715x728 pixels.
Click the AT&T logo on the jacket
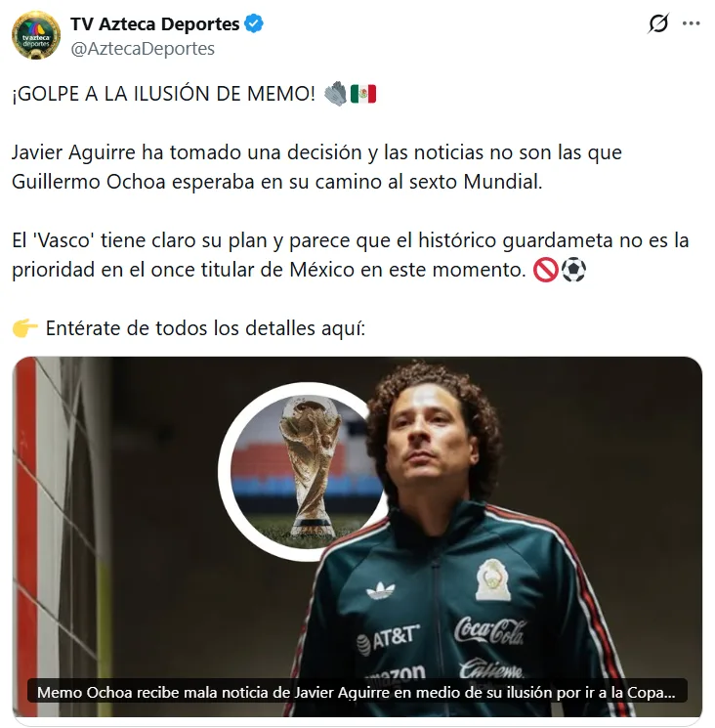[388, 638]
